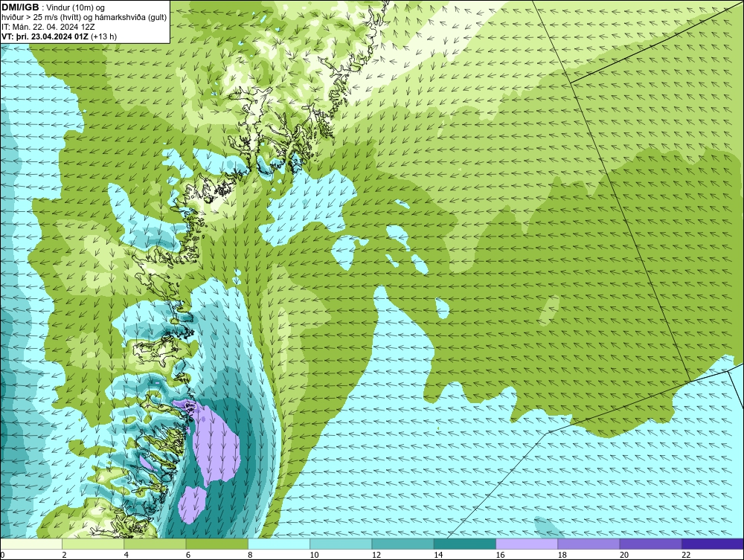Select the 18–20 m/s purple legend swatch
The height and width of the screenshot is (560, 744).
[589, 544]
